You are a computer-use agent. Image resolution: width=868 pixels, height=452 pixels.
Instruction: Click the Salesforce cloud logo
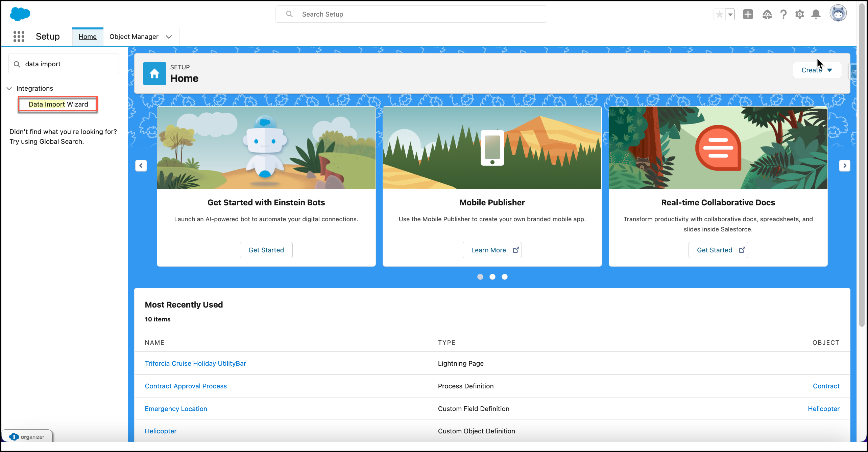(20, 14)
